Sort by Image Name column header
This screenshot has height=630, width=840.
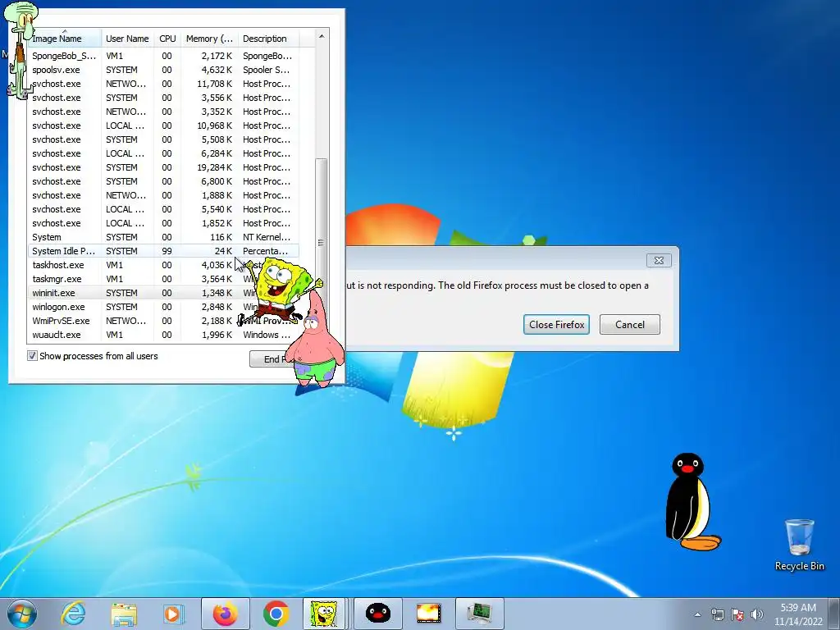[x=64, y=39]
